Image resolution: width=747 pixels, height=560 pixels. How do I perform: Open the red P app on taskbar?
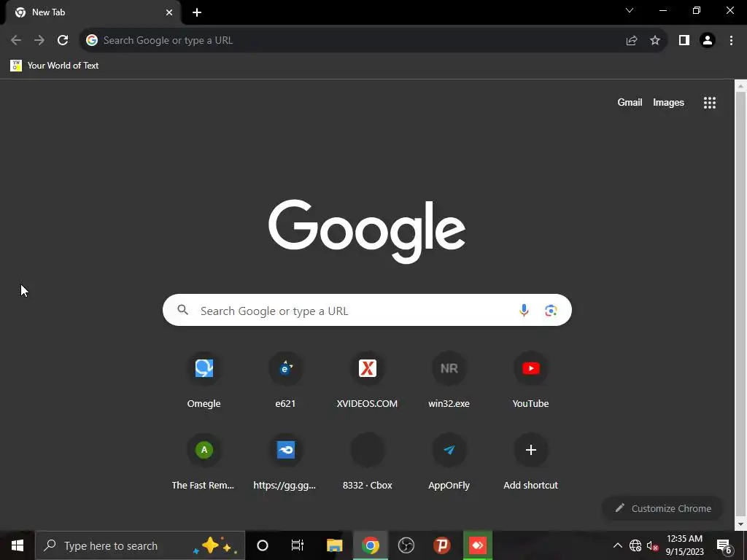[442, 545]
